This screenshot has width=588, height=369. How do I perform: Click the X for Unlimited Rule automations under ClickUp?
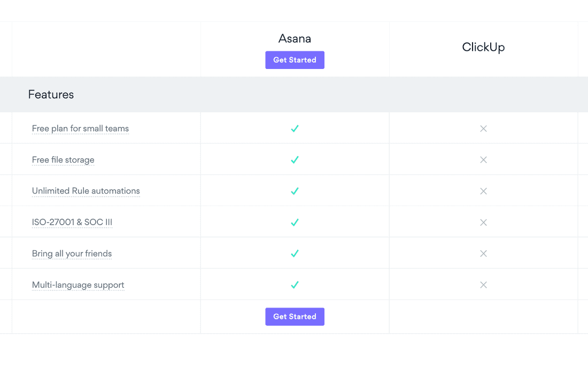pos(483,191)
